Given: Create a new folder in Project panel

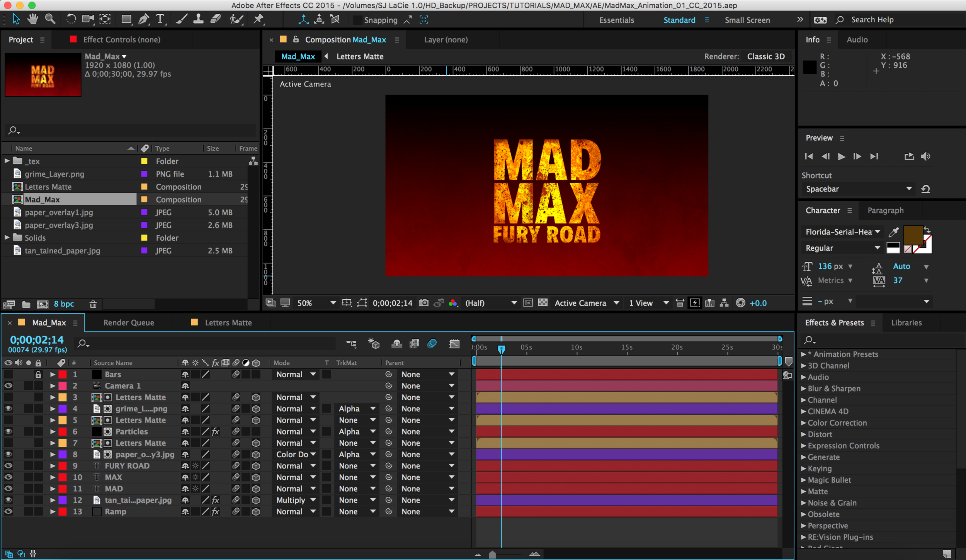Looking at the screenshot, I should (x=26, y=304).
